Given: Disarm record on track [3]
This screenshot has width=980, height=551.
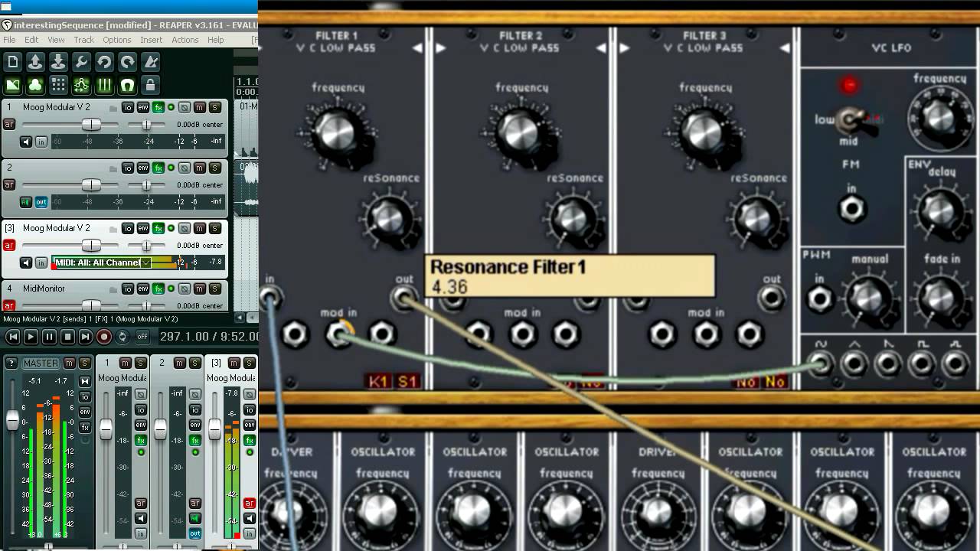Looking at the screenshot, I should pyautogui.click(x=9, y=246).
